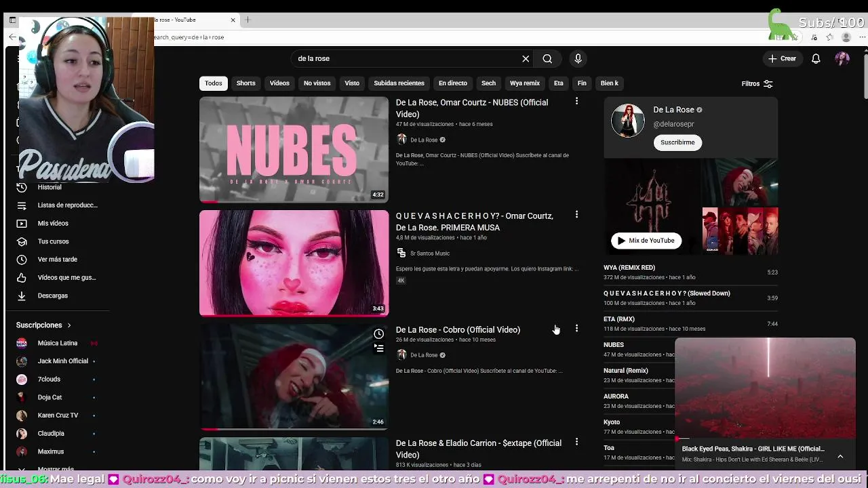Open De La Rose channel avatar under Cobro
Screen dimensions: 868x488
(401, 355)
